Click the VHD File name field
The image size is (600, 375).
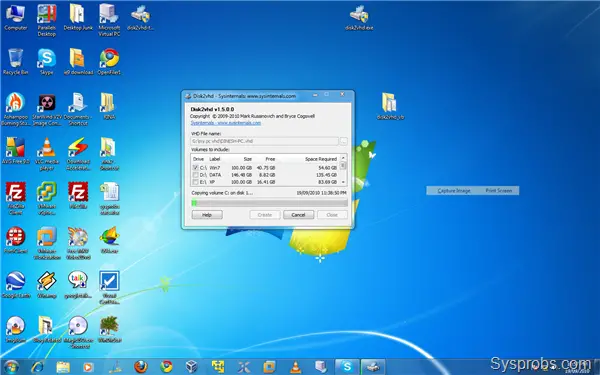click(264, 141)
